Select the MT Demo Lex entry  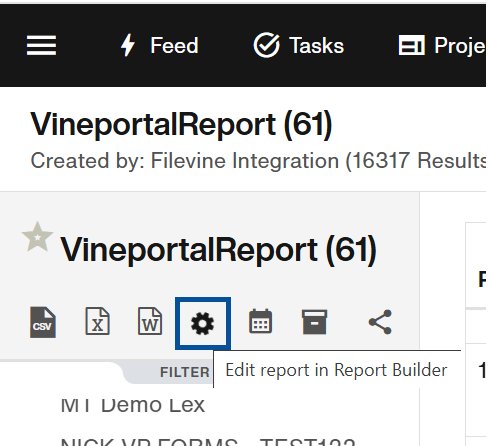tap(133, 405)
